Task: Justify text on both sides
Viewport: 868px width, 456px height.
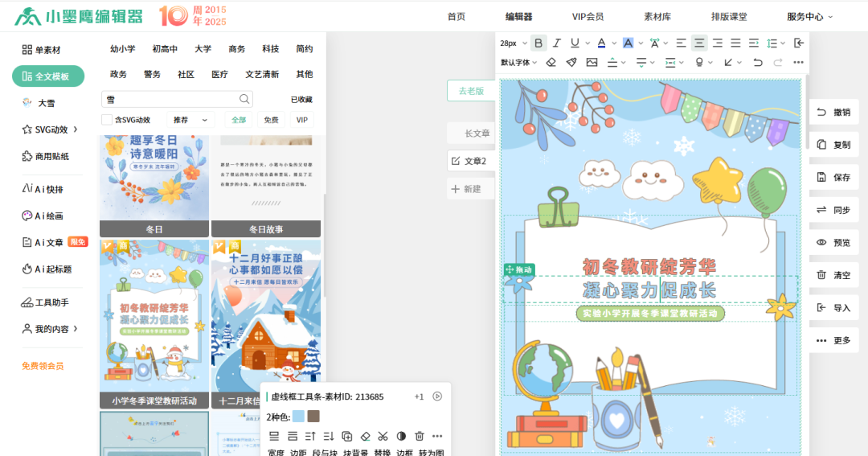Action: [x=735, y=43]
